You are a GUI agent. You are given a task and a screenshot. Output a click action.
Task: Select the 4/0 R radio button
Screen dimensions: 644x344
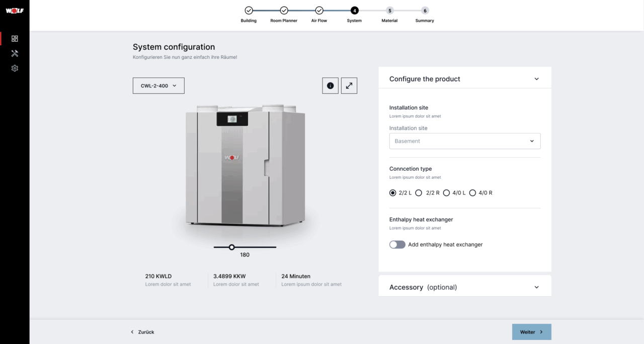pyautogui.click(x=472, y=193)
